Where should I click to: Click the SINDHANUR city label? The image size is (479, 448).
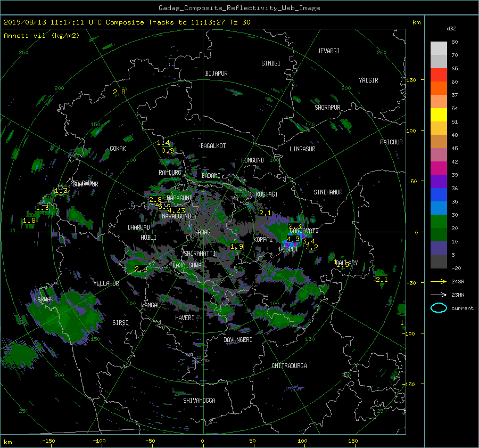click(328, 192)
